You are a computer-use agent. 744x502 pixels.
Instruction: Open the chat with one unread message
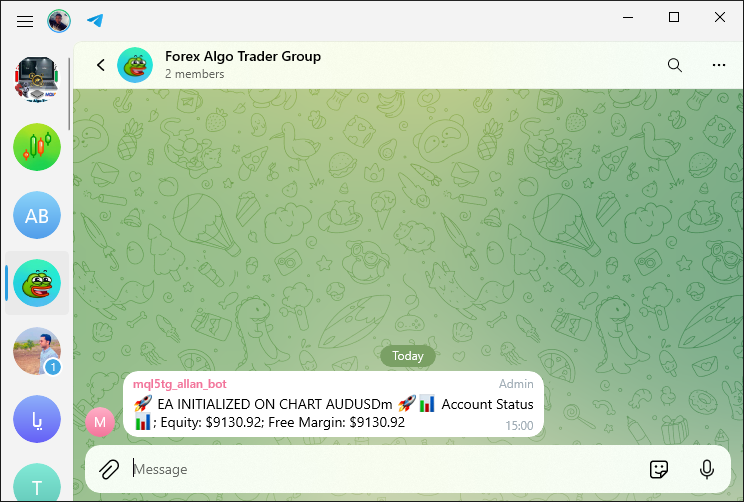pyautogui.click(x=37, y=351)
